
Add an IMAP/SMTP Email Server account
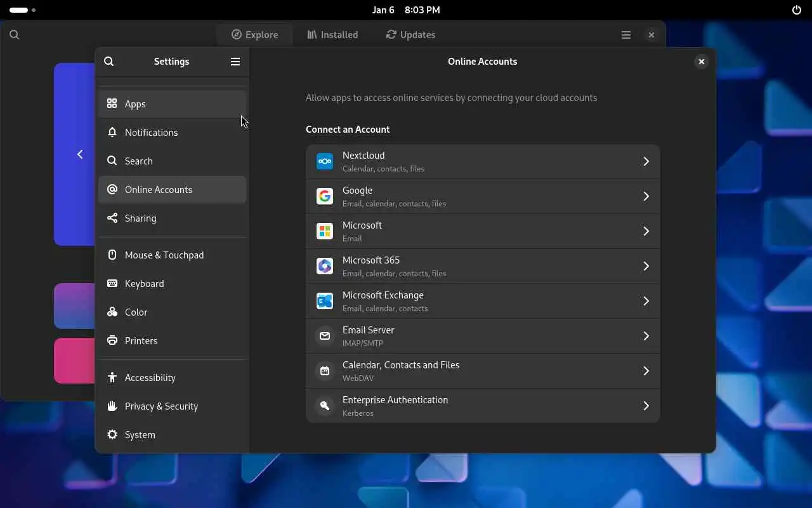click(483, 336)
